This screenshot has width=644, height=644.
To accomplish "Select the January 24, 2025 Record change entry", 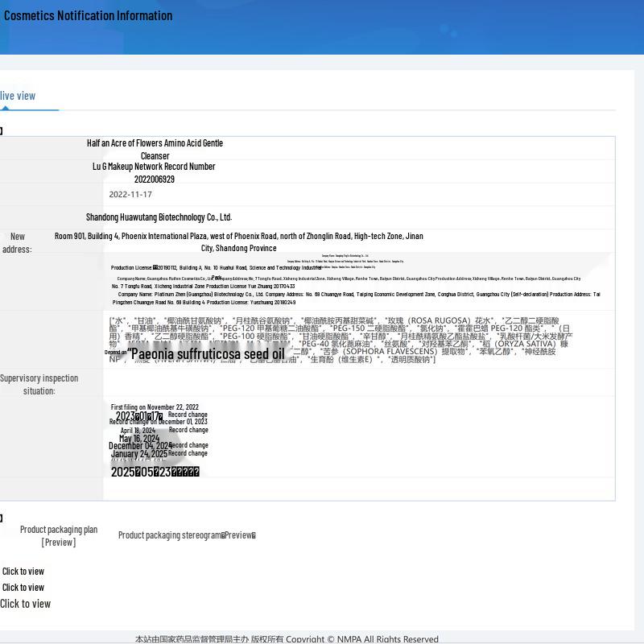I will click(159, 454).
